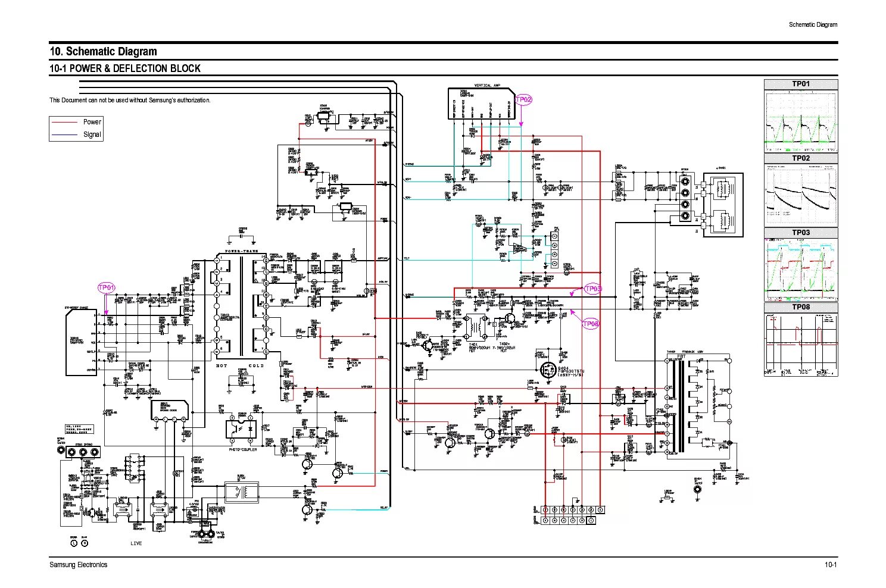The image size is (886, 588).
Task: Click the TP08 title above its waveform
Action: (801, 307)
